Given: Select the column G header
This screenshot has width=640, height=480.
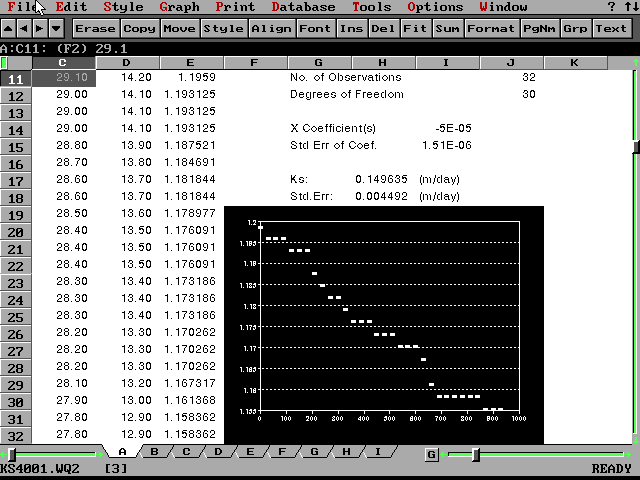Looking at the screenshot, I should [317, 63].
